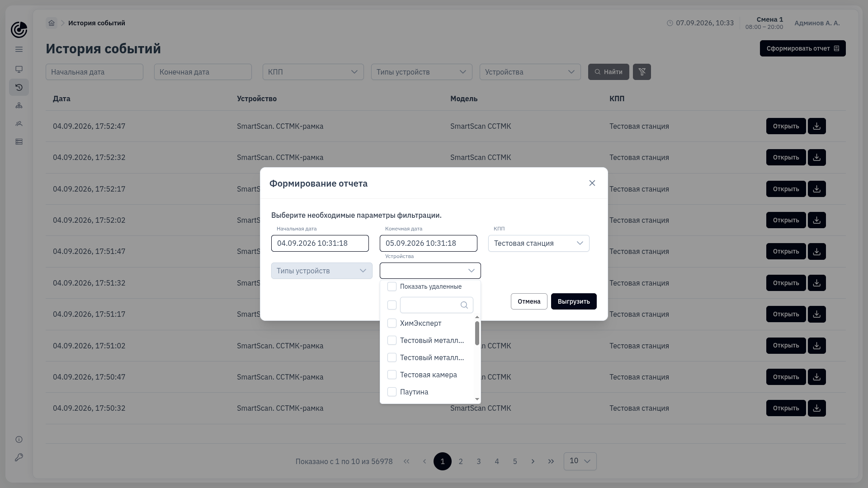Image resolution: width=868 pixels, height=488 pixels.
Task: Download the 17:52:47 event row
Action: (817, 126)
